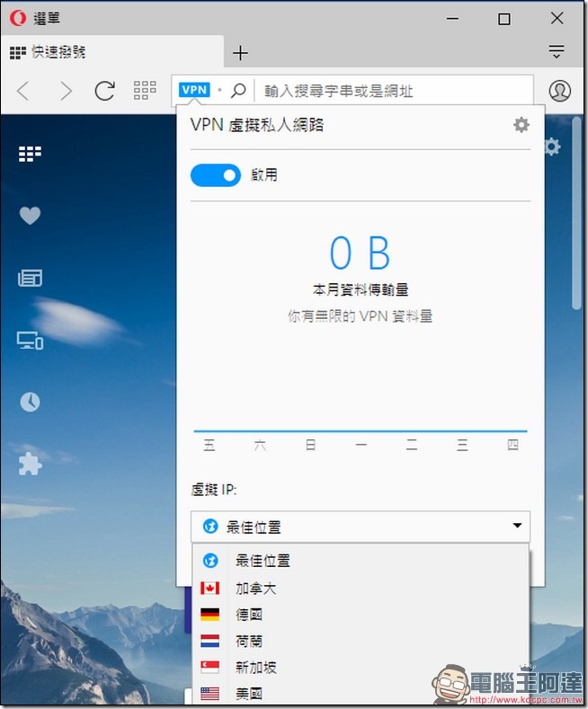Click the 五 day label on chart

209,445
